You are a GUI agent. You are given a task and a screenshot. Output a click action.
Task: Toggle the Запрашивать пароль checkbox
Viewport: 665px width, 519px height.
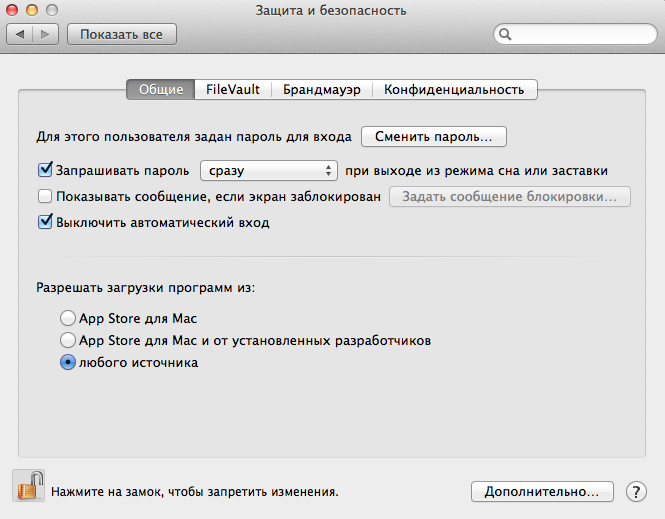(x=45, y=170)
